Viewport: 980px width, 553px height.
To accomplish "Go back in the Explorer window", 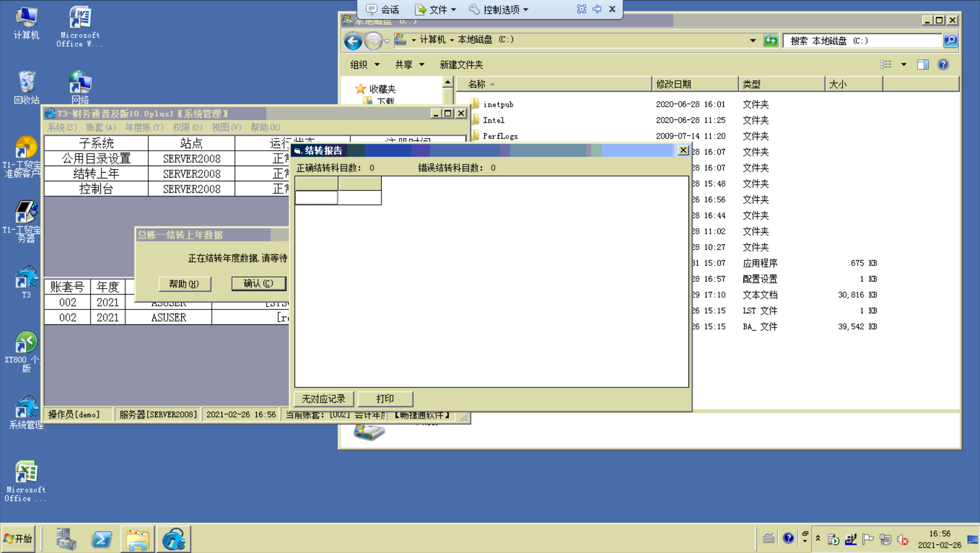I will [x=353, y=40].
